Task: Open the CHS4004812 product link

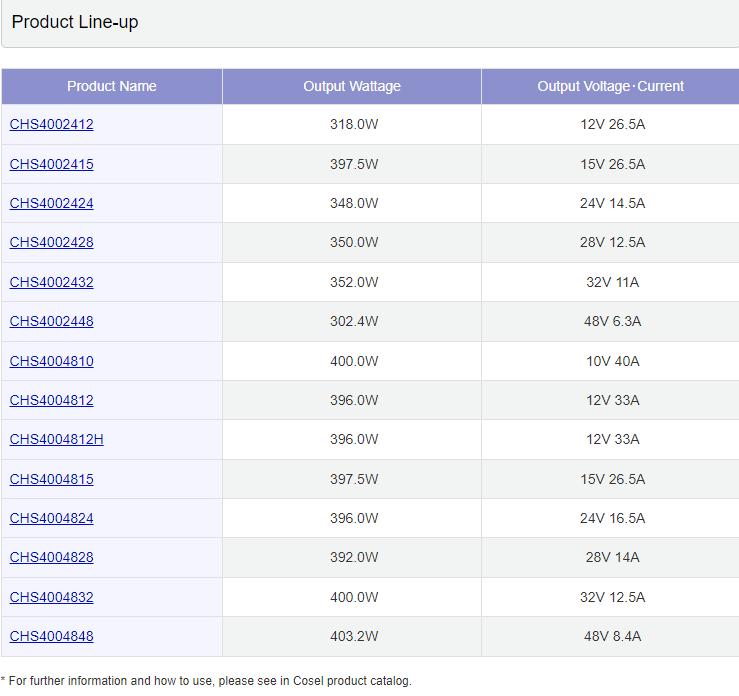Action: click(x=51, y=400)
